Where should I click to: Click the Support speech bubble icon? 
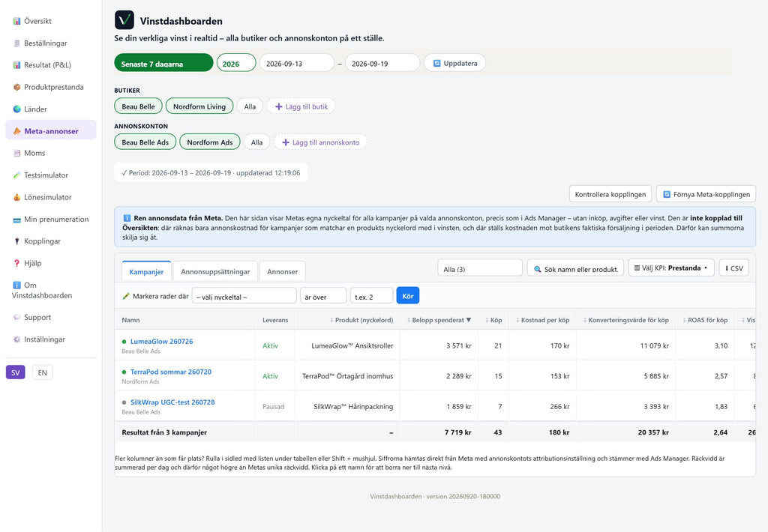click(x=16, y=317)
